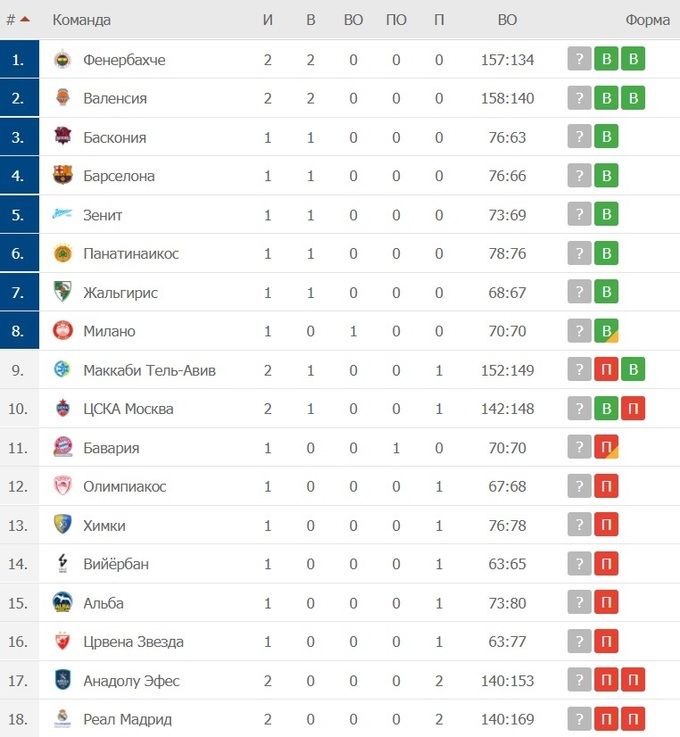Click the Barcelona club crest icon
680x737 pixels.
click(62, 176)
